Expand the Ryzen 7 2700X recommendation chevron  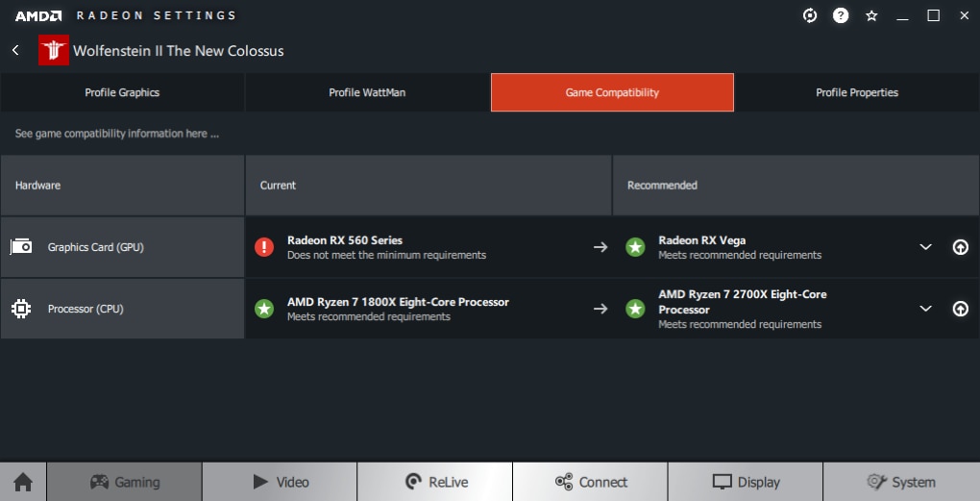925,309
